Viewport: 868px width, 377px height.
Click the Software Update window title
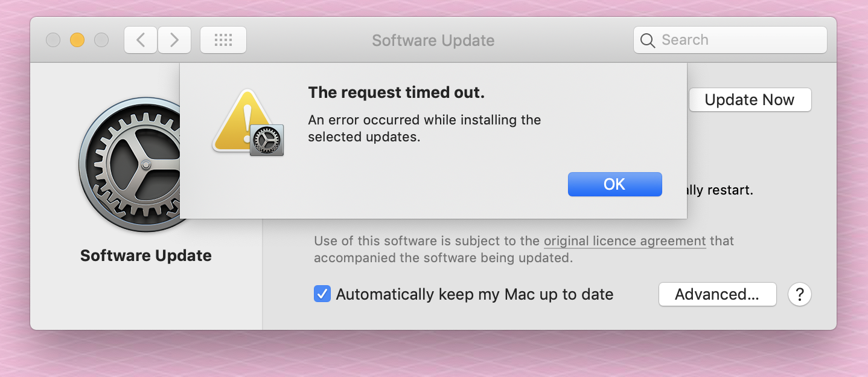433,40
